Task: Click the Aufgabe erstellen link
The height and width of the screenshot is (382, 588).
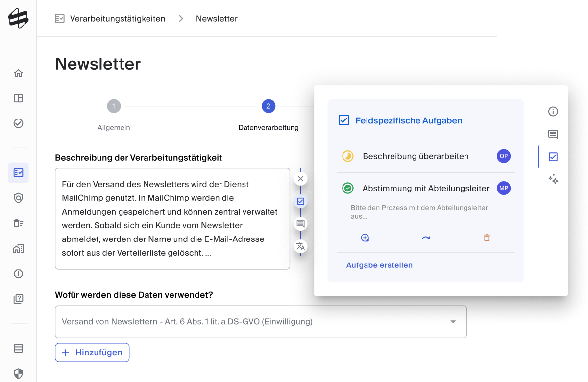Action: [379, 265]
